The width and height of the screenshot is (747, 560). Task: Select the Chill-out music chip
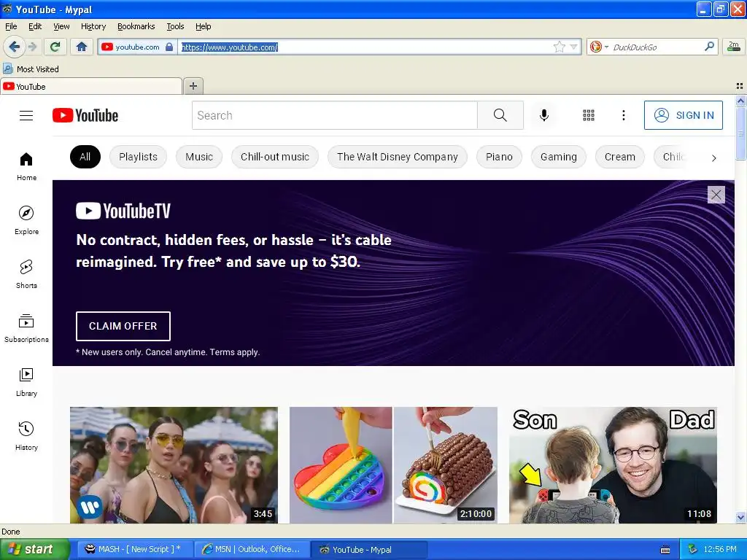click(x=275, y=157)
